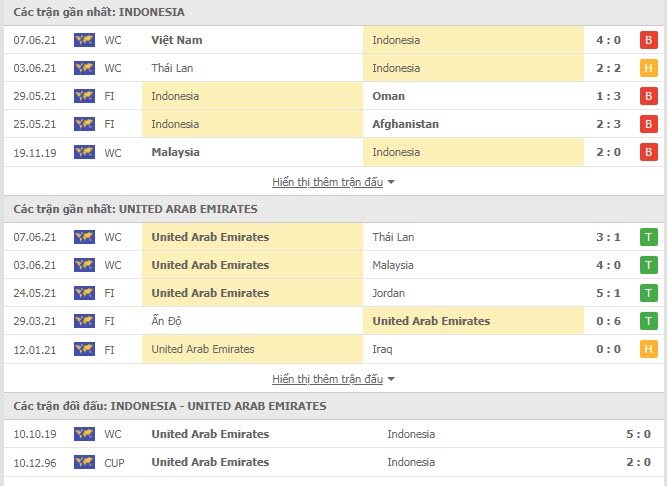Screen dimensions: 667x486
Task: Expand more United Arab Emirates matches list
Action: point(328,379)
